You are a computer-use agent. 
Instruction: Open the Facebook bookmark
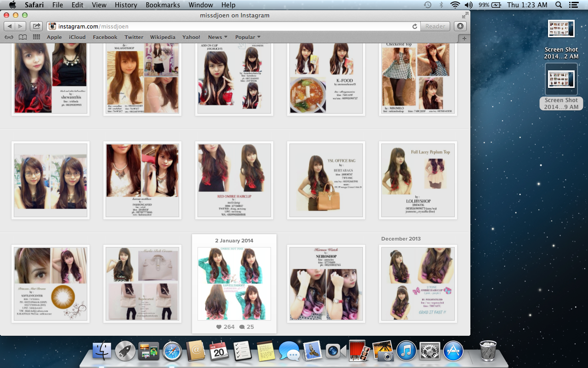[105, 37]
